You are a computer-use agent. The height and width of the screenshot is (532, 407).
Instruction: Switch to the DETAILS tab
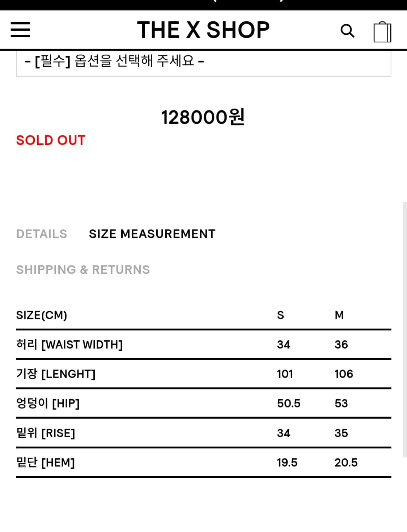[42, 234]
